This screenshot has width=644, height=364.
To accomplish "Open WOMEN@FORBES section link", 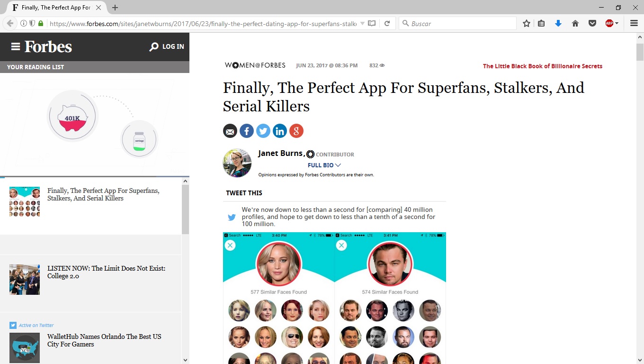I will [255, 65].
